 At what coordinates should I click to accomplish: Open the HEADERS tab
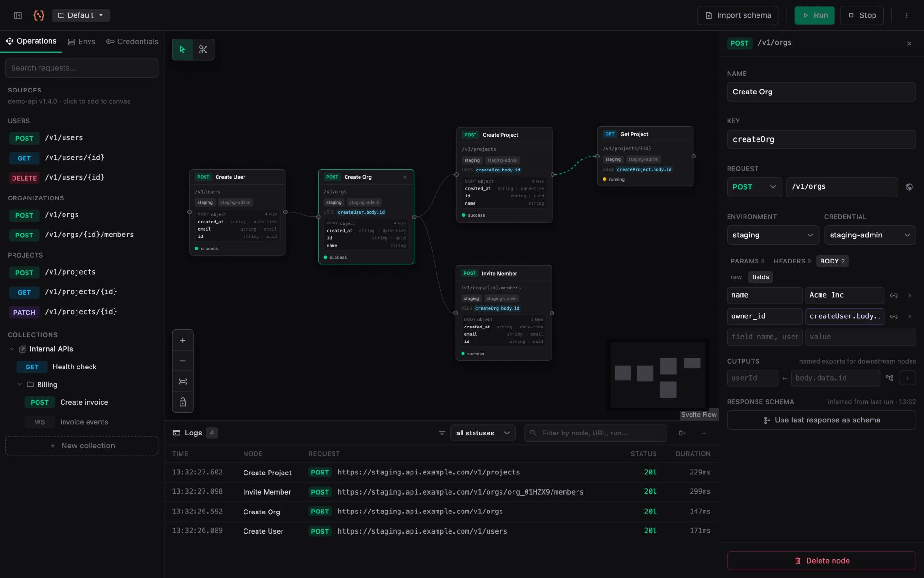[x=792, y=261]
